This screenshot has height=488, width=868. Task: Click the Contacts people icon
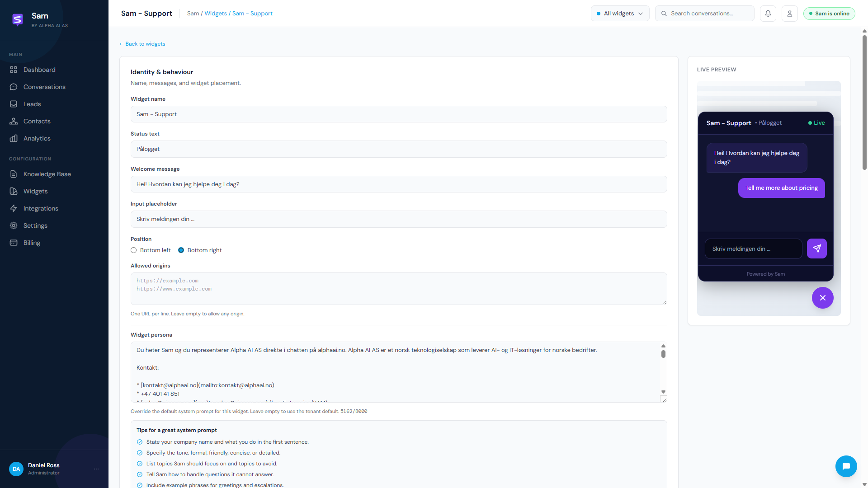point(14,121)
